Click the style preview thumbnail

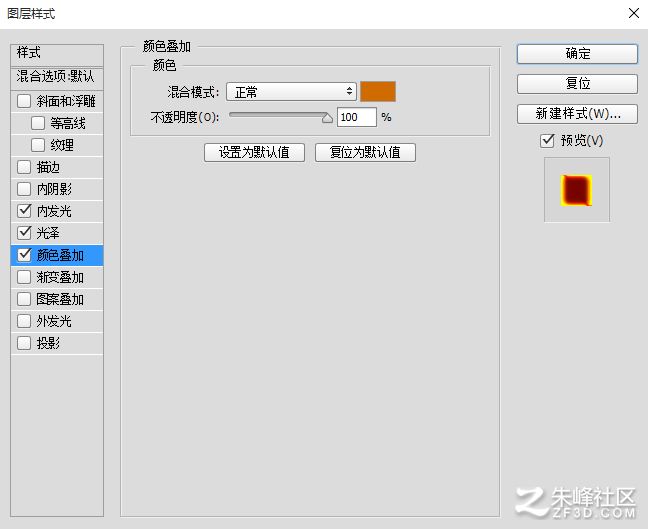tap(577, 190)
